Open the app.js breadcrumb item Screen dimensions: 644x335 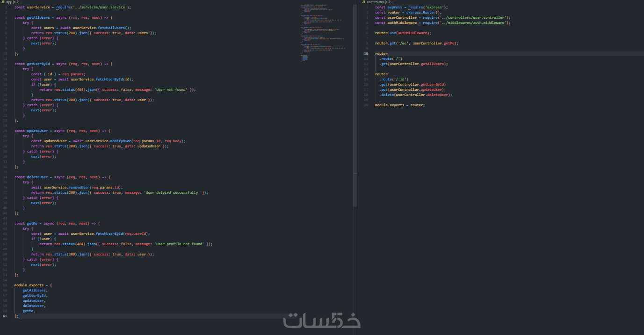click(10, 2)
